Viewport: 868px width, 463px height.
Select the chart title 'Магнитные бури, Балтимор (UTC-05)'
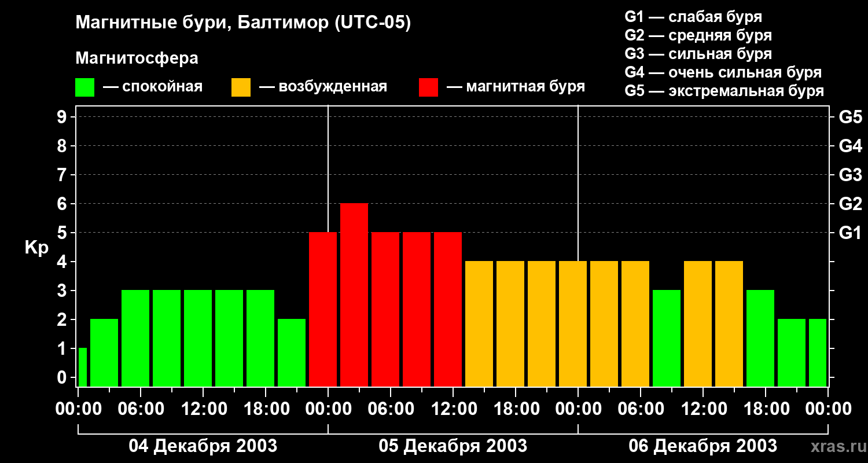pyautogui.click(x=243, y=24)
